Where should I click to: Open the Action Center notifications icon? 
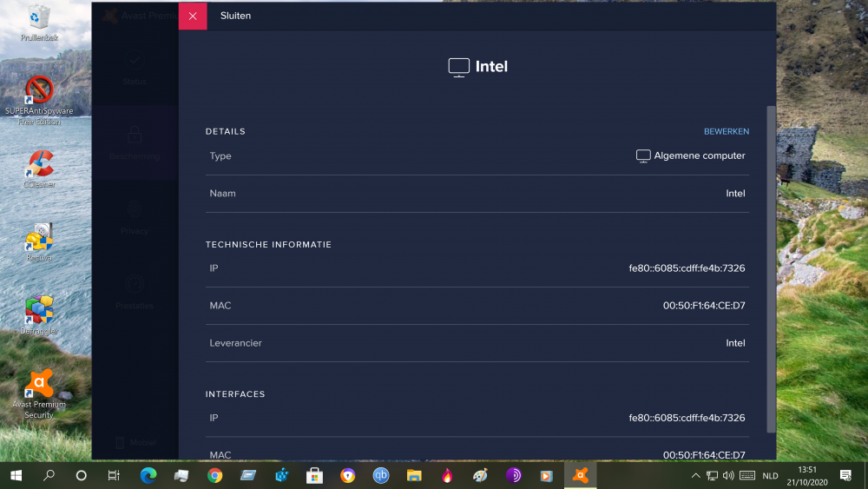pyautogui.click(x=845, y=475)
